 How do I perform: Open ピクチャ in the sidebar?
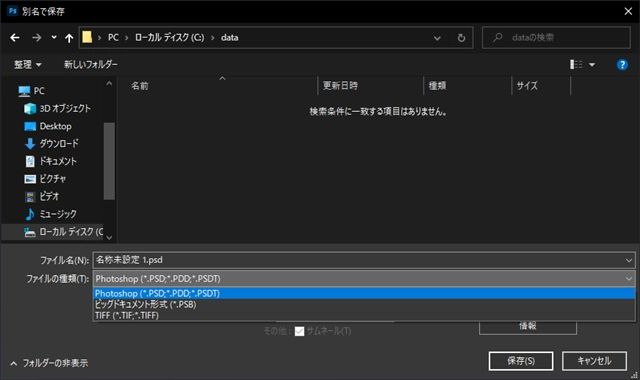point(53,179)
